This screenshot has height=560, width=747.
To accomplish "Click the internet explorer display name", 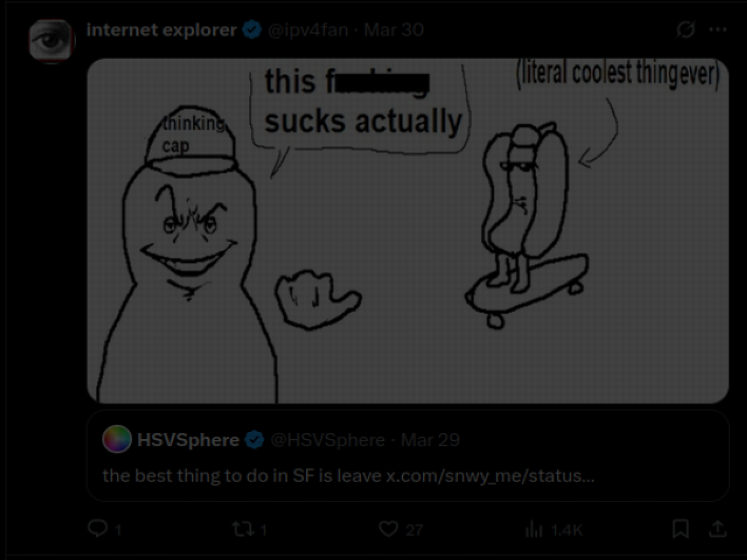I will tap(162, 30).
